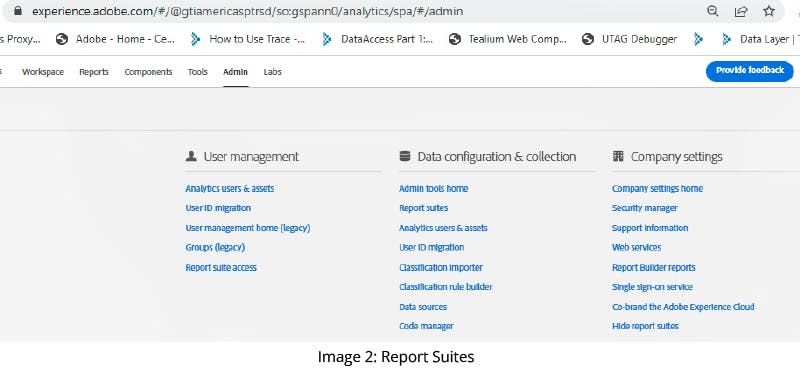Open Report suite access link
The height and width of the screenshot is (370, 800).
(221, 267)
